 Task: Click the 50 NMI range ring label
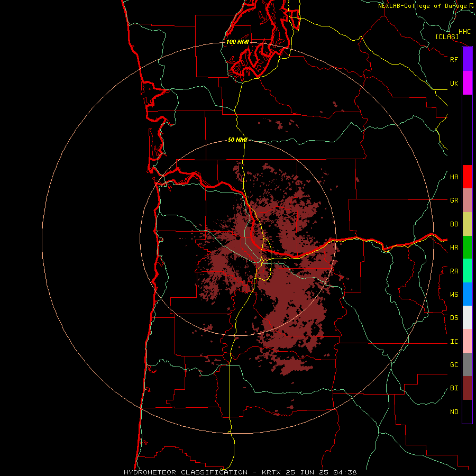237,140
